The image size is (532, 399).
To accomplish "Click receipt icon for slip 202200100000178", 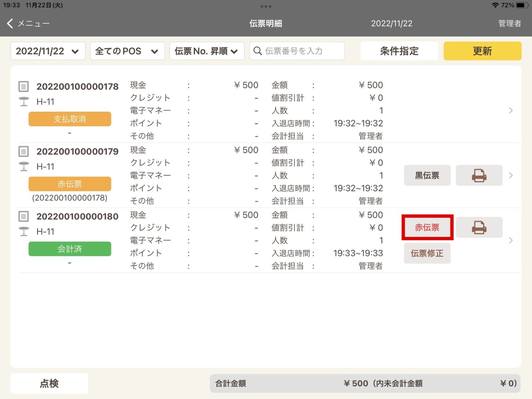I will tap(23, 87).
